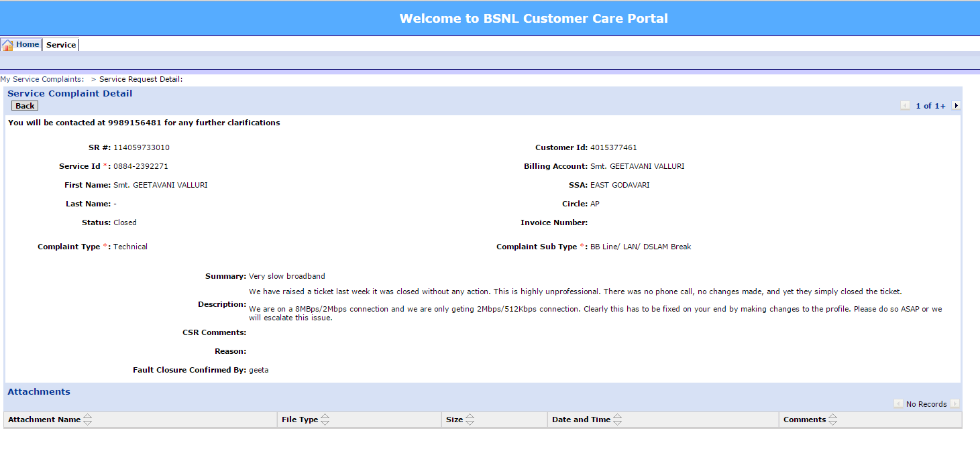The height and width of the screenshot is (451, 980).
Task: Click the Attachments previous-page arrow beside No Records
Action: 898,403
